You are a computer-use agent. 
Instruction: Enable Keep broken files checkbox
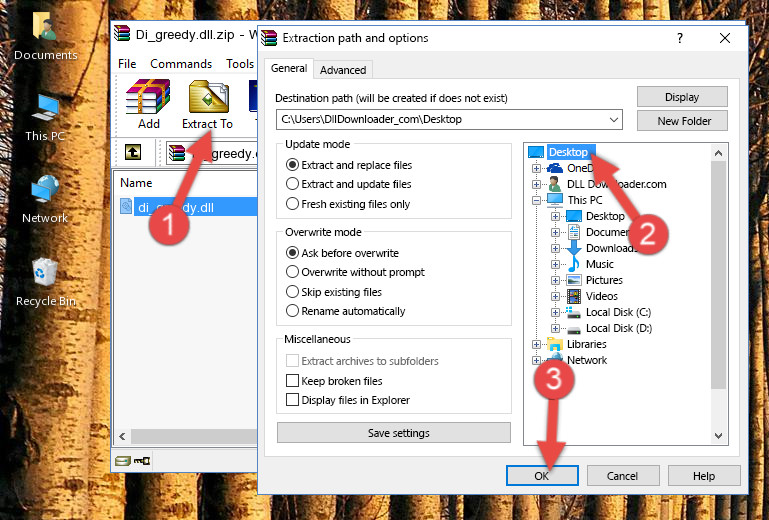click(292, 381)
